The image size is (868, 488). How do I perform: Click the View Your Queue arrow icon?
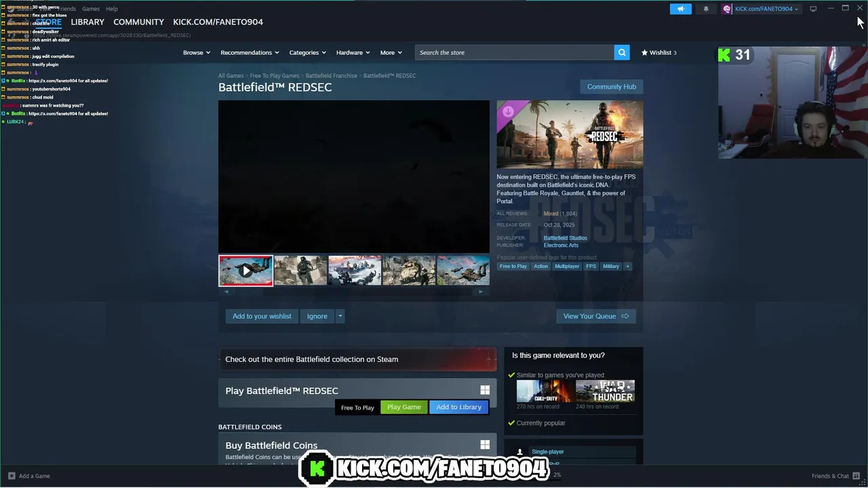[x=625, y=316]
